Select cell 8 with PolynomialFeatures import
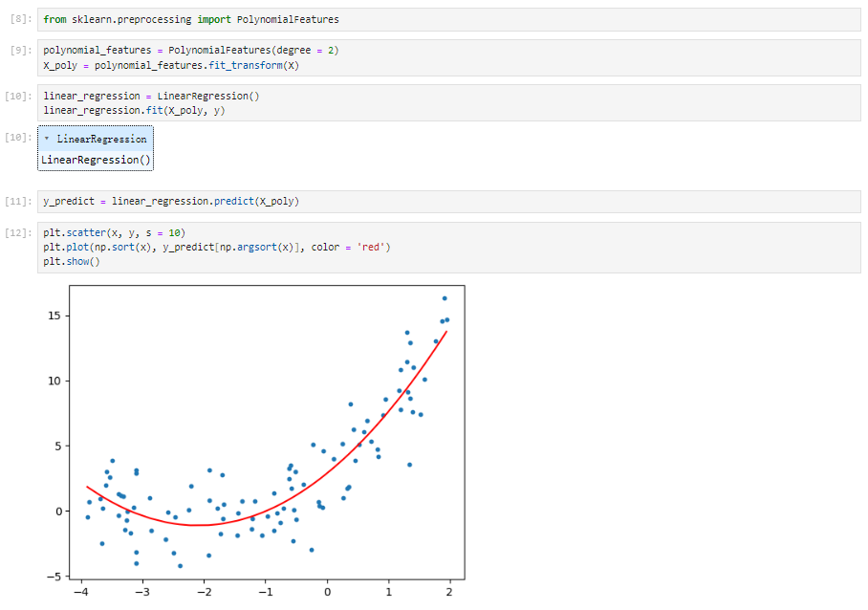 click(449, 19)
